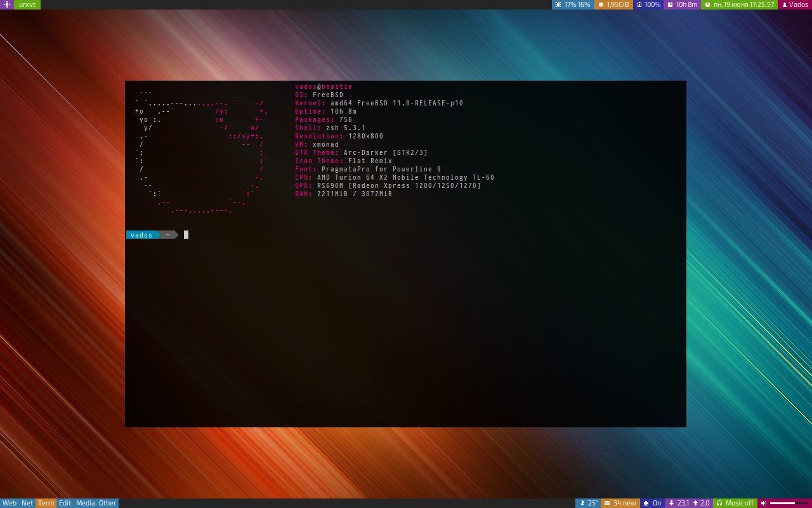Click the Resolution: 1280x800 line
Viewport: 812px width, 508px height.
[339, 136]
